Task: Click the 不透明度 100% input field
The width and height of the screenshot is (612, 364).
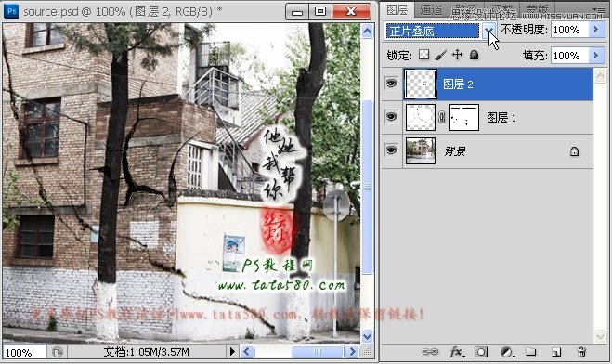Action: point(570,30)
